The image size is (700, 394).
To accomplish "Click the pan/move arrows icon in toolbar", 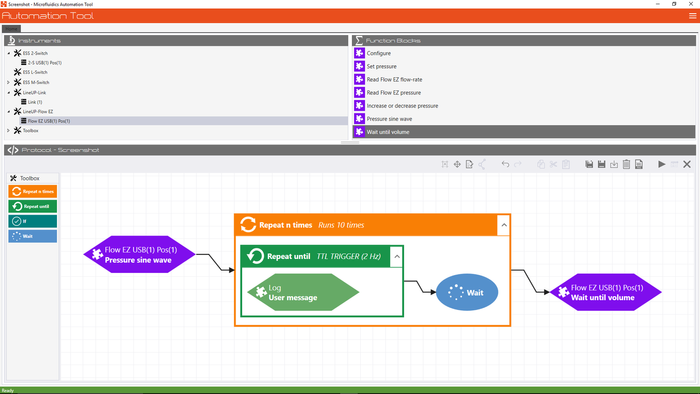I will tap(457, 164).
